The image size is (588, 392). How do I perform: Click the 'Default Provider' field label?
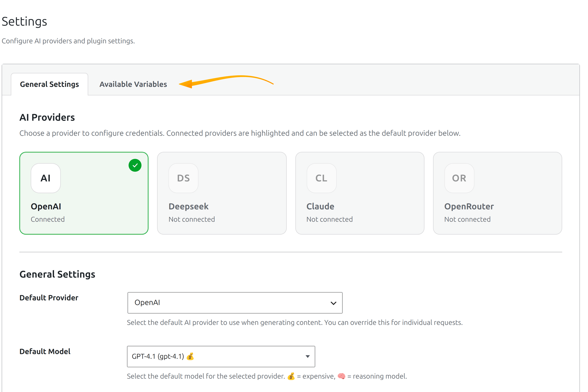tap(49, 298)
